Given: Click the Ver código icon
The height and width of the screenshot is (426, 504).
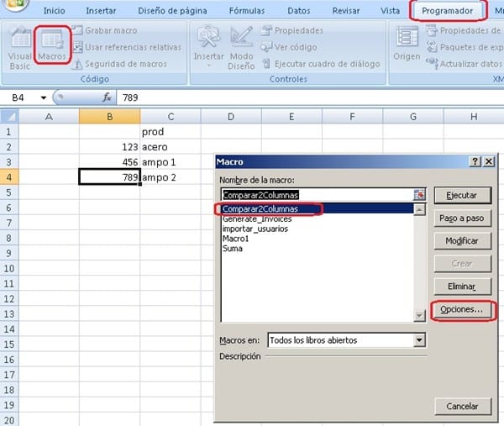Looking at the screenshot, I should pos(267,47).
